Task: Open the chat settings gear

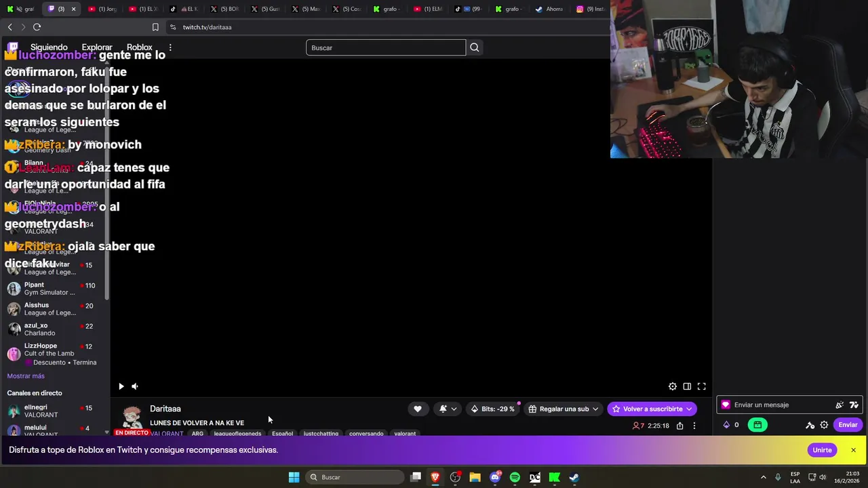Action: pos(824,425)
